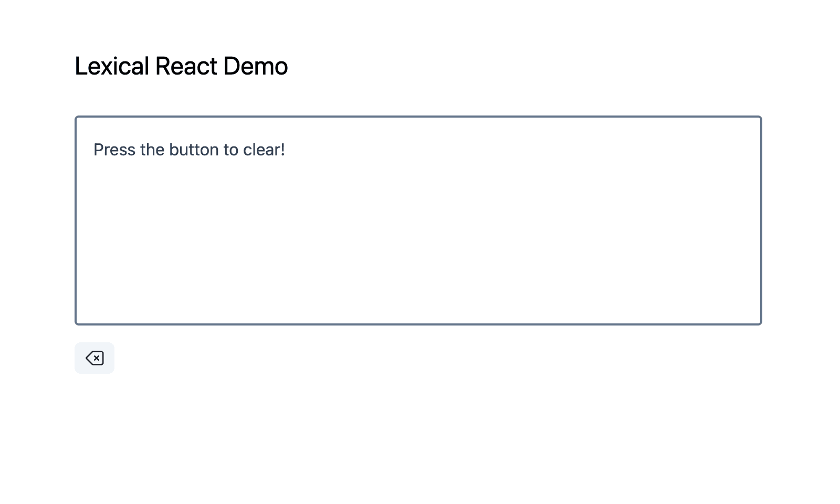840x504 pixels.
Task: Click the word "React" in the title
Action: 186,66
